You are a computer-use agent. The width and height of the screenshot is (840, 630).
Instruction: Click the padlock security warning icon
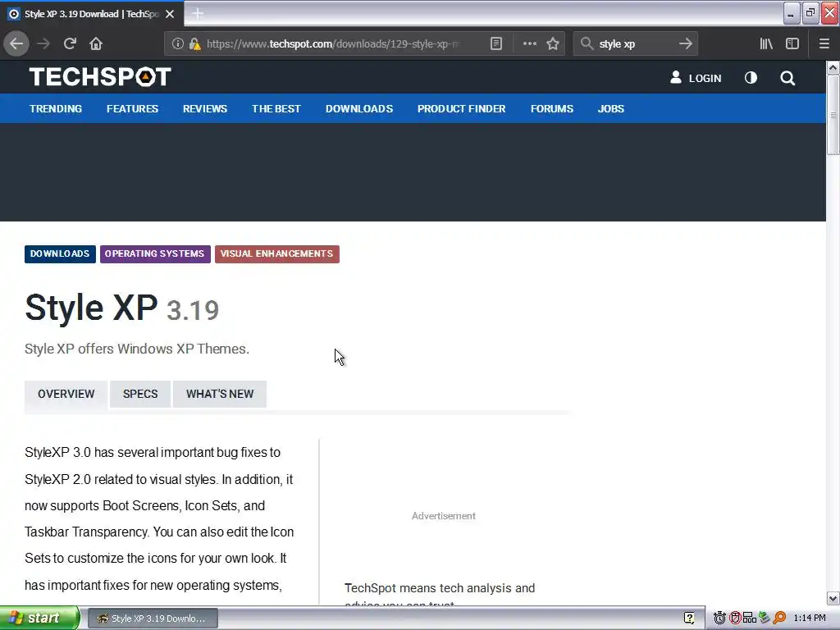coord(194,44)
